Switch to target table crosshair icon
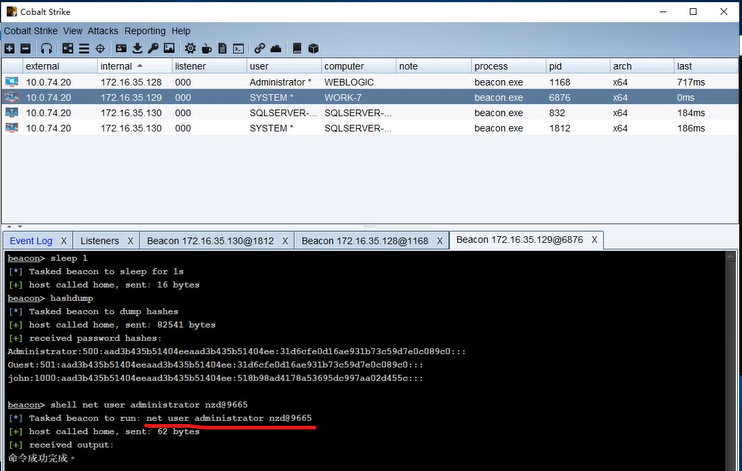This screenshot has height=471, width=742. click(x=100, y=48)
